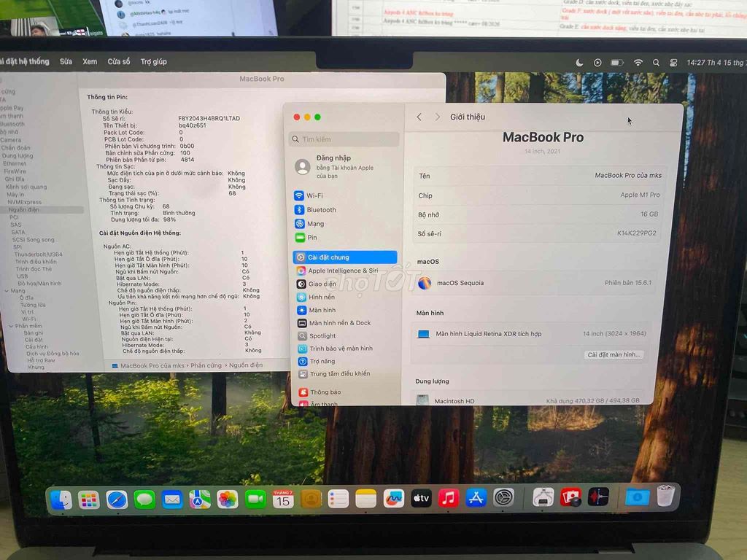The image size is (747, 560).
Task: Open Calendar showing 15 in the Dock
Action: click(283, 499)
